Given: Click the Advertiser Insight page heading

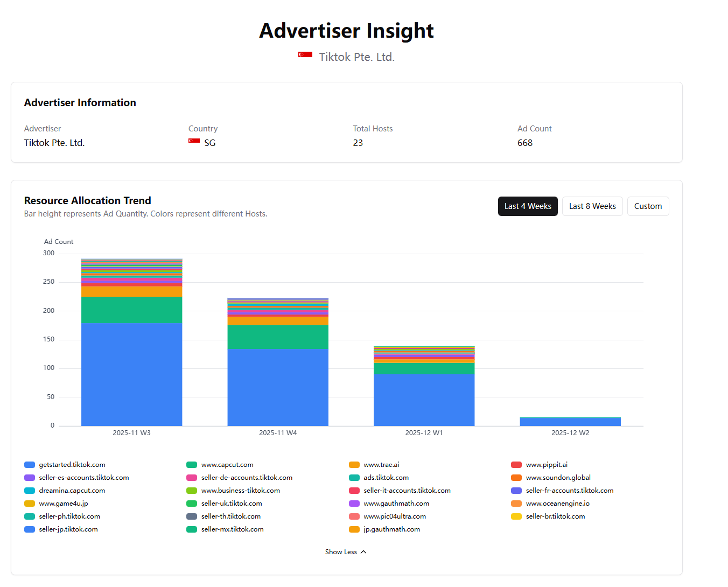Looking at the screenshot, I should click(x=347, y=31).
